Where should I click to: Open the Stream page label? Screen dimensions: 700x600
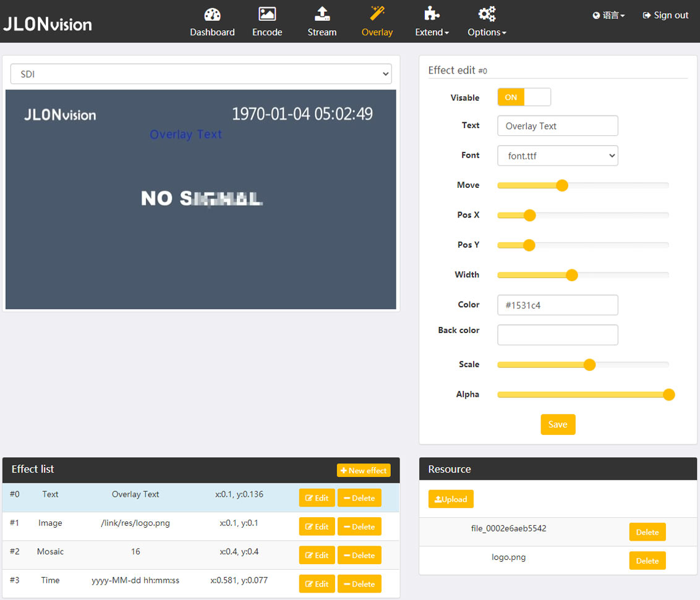322,32
